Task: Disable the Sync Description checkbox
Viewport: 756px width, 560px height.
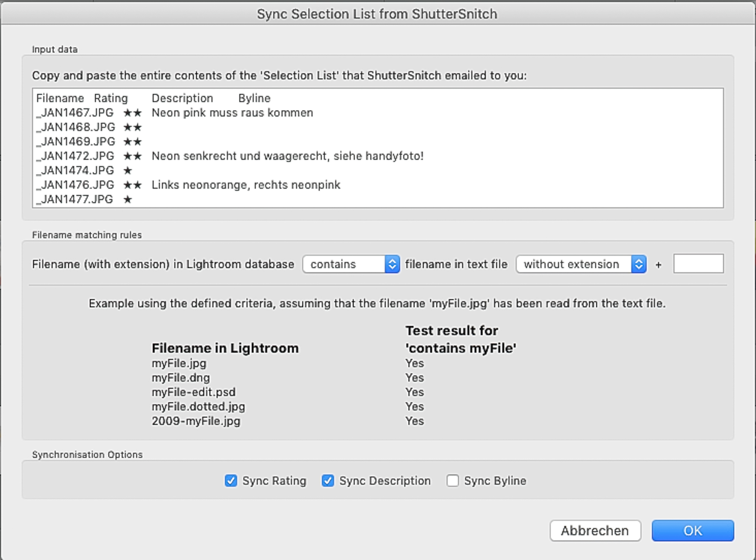Action: pyautogui.click(x=328, y=480)
